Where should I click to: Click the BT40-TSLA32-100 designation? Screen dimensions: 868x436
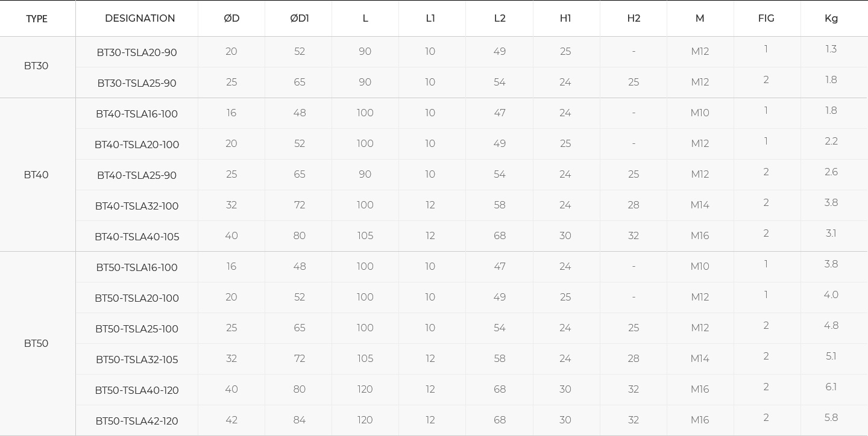[x=137, y=206]
